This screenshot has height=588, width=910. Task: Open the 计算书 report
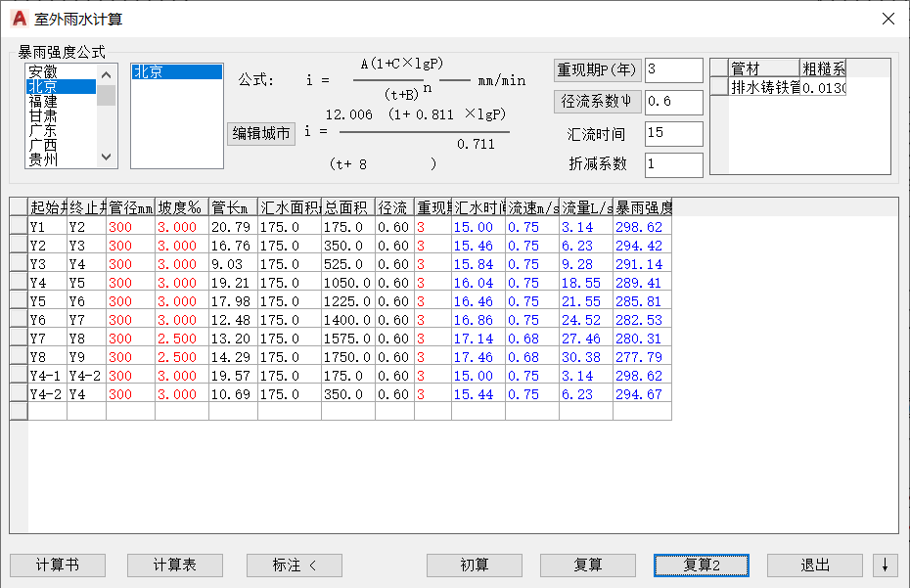point(58,565)
